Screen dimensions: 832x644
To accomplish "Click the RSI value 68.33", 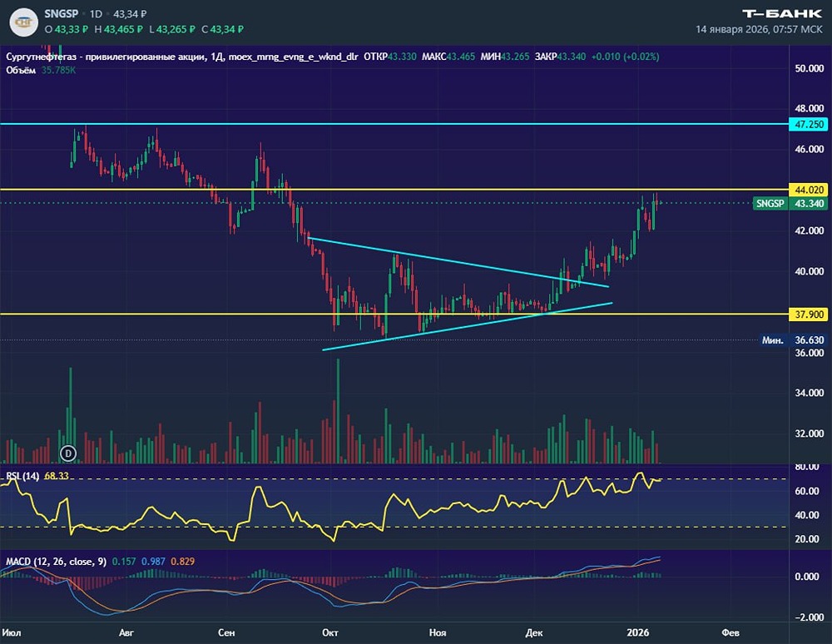I will coord(57,476).
